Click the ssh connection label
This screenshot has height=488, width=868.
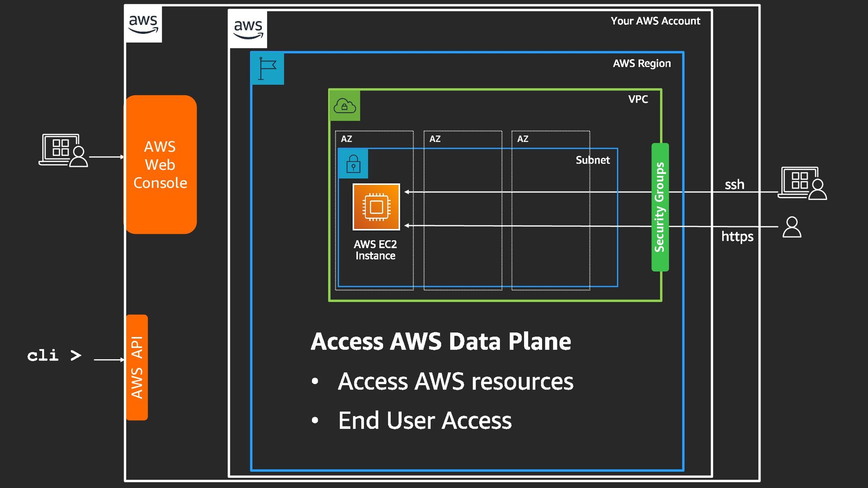pos(734,184)
